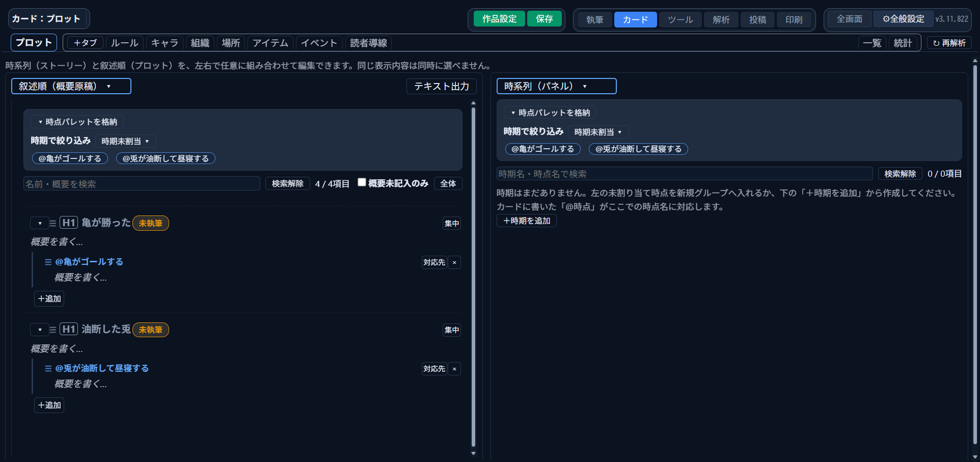Open the イベント card tab

tap(319, 43)
